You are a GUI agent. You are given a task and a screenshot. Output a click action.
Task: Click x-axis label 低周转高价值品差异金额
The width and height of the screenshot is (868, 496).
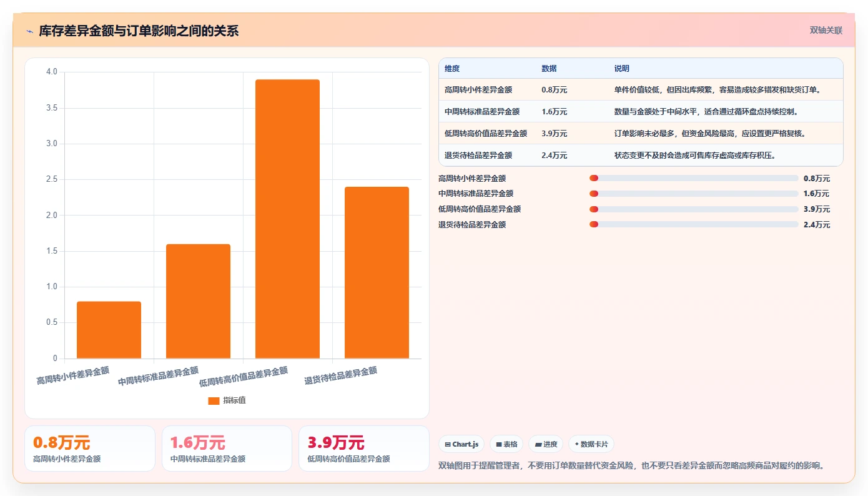pyautogui.click(x=244, y=376)
